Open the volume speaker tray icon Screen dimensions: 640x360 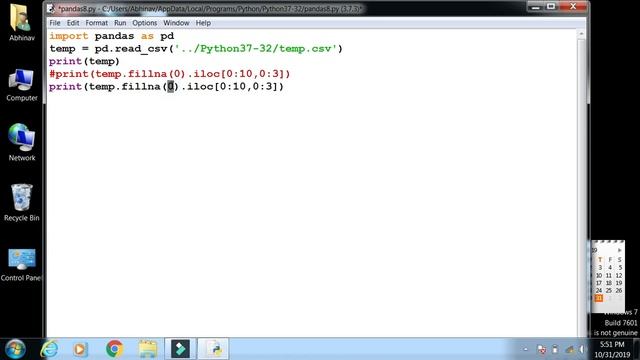click(581, 349)
